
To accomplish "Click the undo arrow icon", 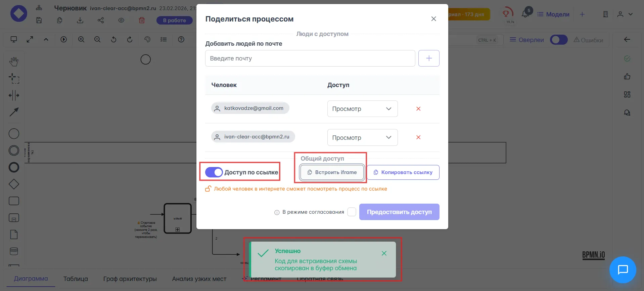I will 113,40.
